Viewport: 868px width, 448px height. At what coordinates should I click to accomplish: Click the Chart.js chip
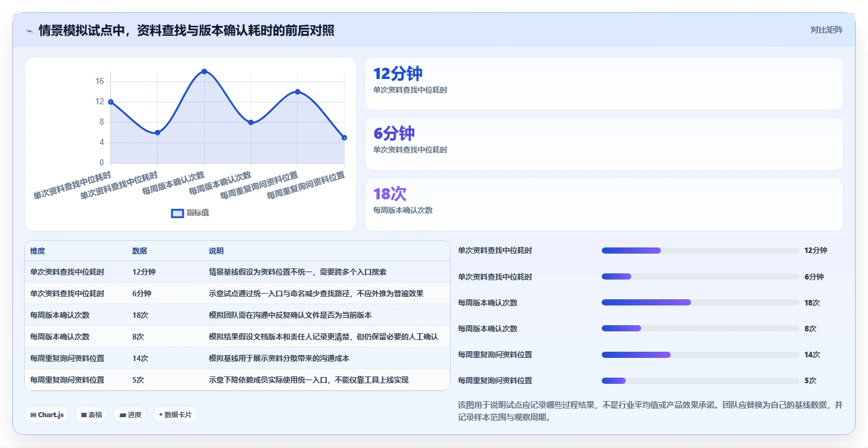point(47,415)
